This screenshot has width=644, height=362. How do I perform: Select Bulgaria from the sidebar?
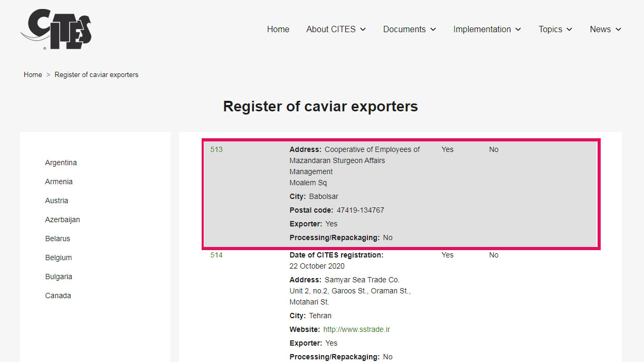[x=59, y=277]
